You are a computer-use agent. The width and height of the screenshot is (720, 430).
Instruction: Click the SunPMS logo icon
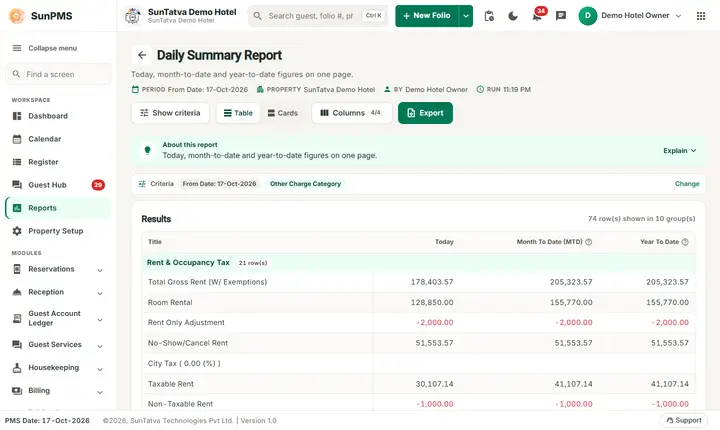click(17, 16)
